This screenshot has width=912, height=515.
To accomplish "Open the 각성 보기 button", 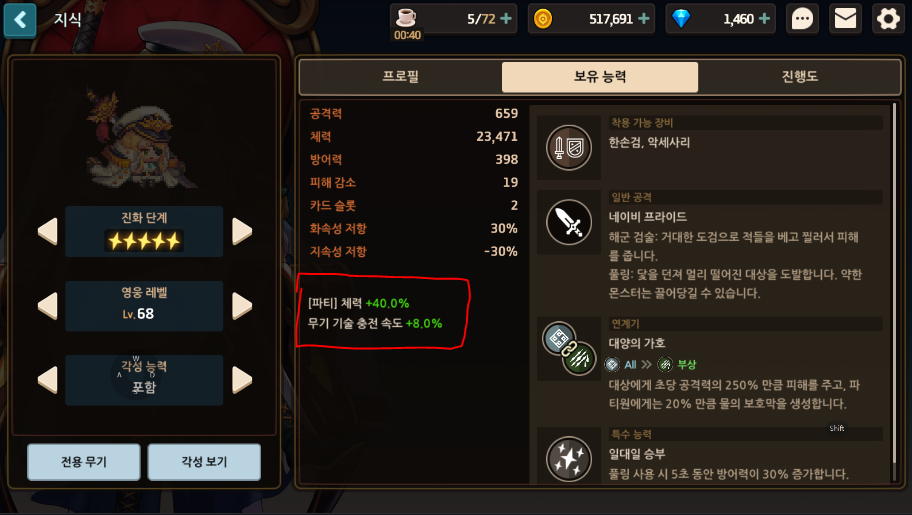I will tap(204, 462).
